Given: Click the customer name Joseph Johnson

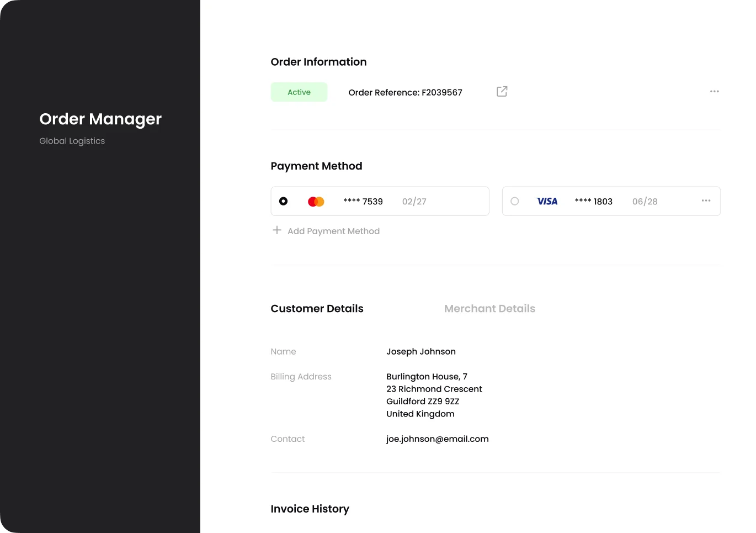Looking at the screenshot, I should (420, 352).
